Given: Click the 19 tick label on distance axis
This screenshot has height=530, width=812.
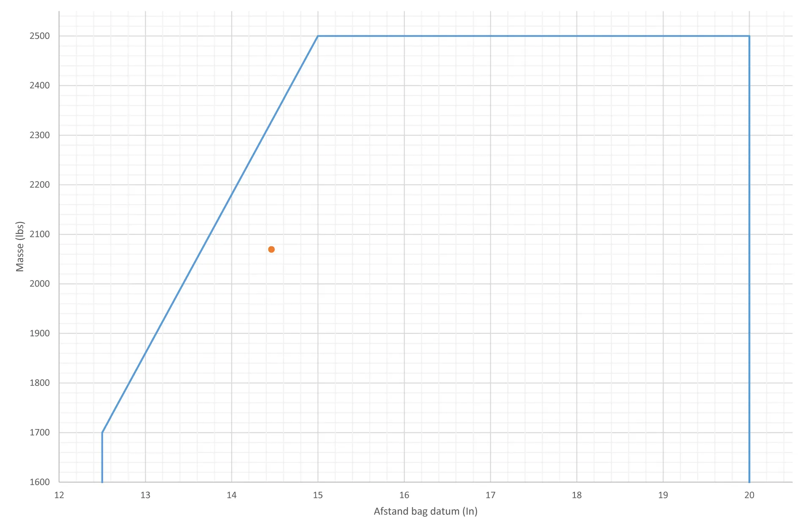Looking at the screenshot, I should 663,495.
